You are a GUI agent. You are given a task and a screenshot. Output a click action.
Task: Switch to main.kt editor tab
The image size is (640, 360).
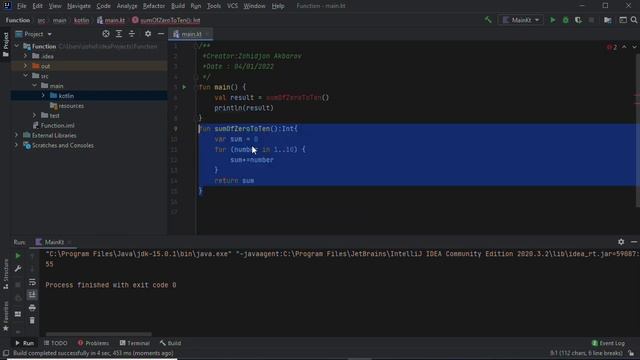click(191, 34)
